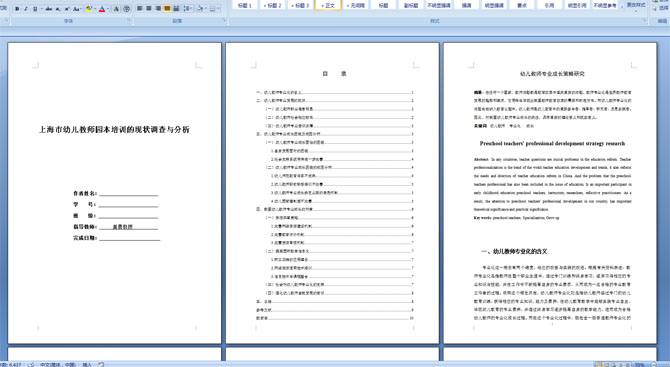
Task: Align paragraph text to the left
Action: [139, 9]
